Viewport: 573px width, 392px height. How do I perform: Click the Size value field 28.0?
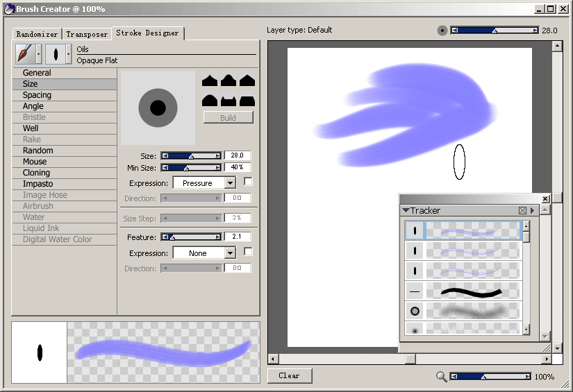point(237,155)
